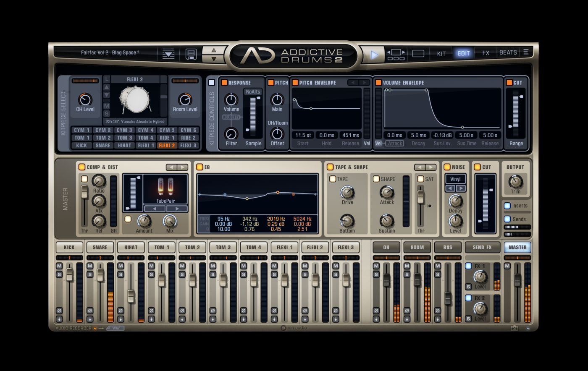Click next arrow in TAPE & SHAPE header

click(430, 167)
